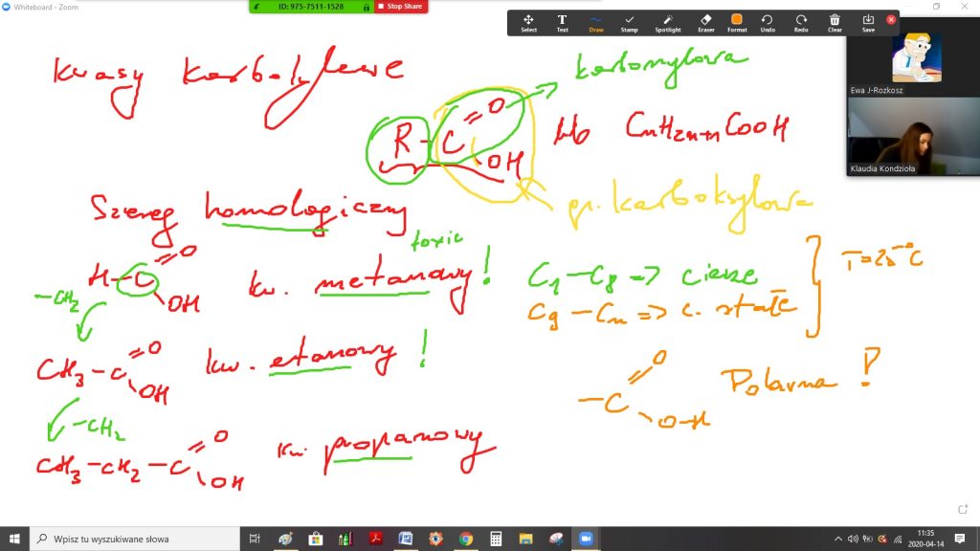Choose the Select tool in annotation toolbar
This screenshot has width=980, height=551.
coord(528,23)
